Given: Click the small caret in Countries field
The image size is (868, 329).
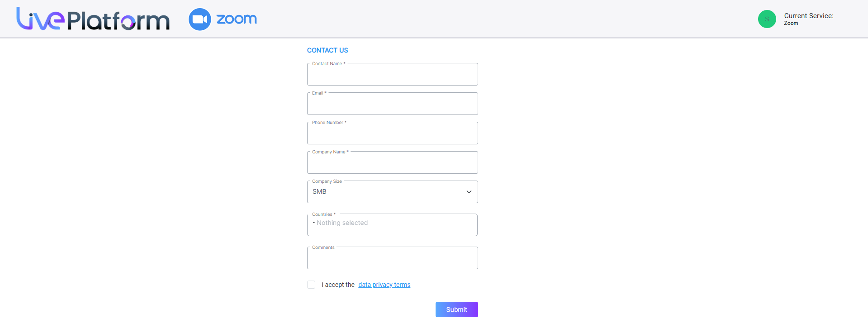Looking at the screenshot, I should point(314,223).
